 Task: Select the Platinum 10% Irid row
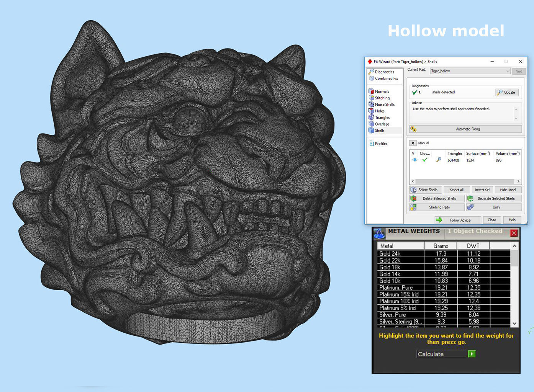(x=444, y=301)
